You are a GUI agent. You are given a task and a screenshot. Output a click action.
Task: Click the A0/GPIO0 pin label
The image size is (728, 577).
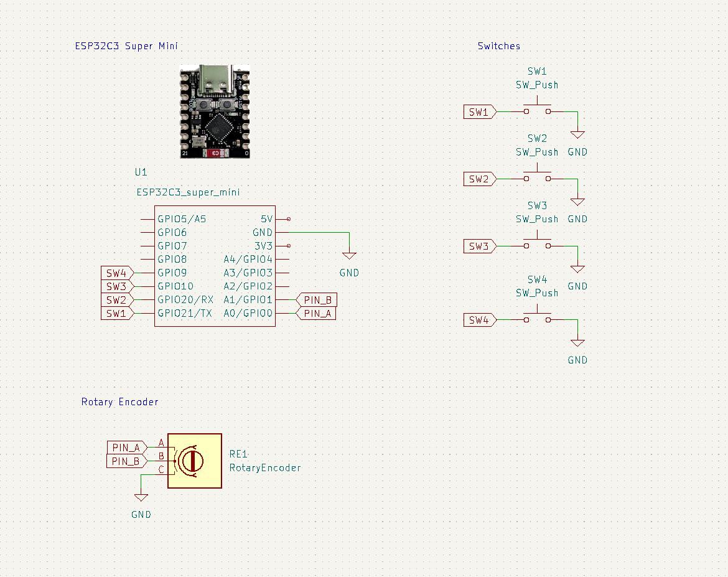click(x=248, y=313)
